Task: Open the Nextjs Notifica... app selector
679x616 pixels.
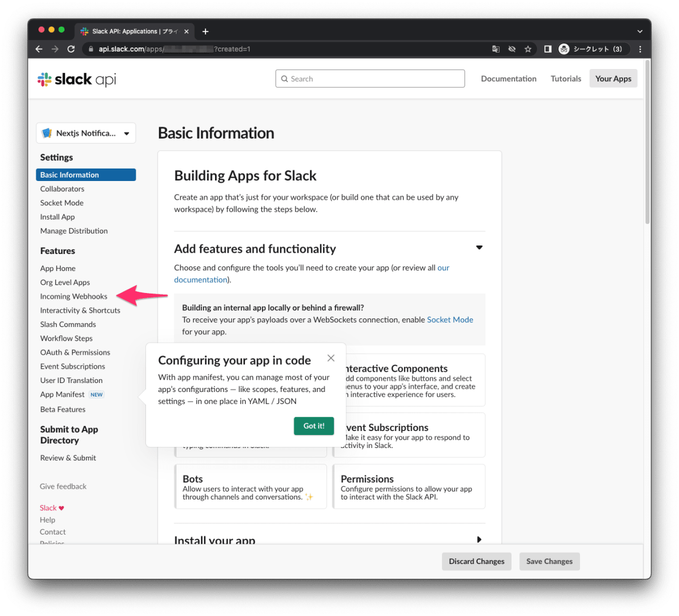Action: [86, 133]
